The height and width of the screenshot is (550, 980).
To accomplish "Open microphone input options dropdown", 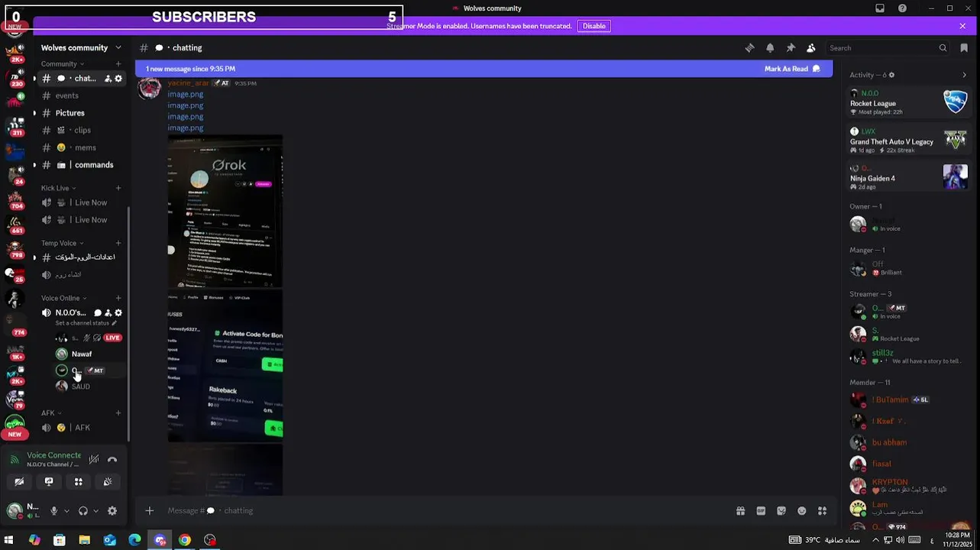I will click(x=66, y=511).
